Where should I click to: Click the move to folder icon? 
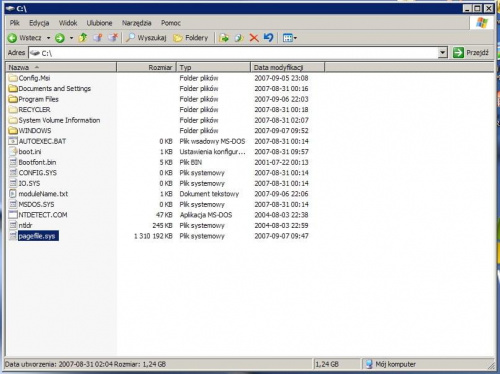224,38
